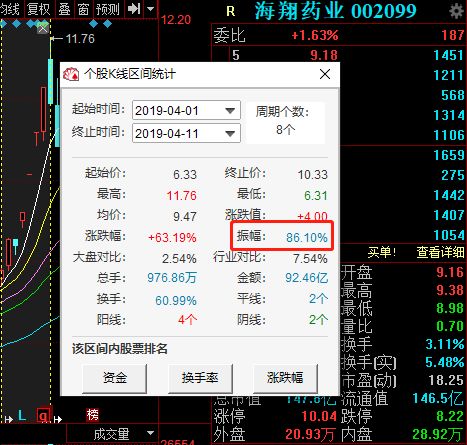Viewport: 467px width, 445px height.
Task: Click the 大盘对比 2.54% value
Action: 179,259
